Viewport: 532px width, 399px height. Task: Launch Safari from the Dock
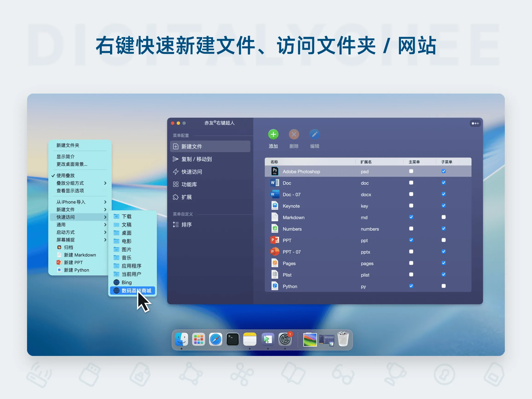[216, 339]
